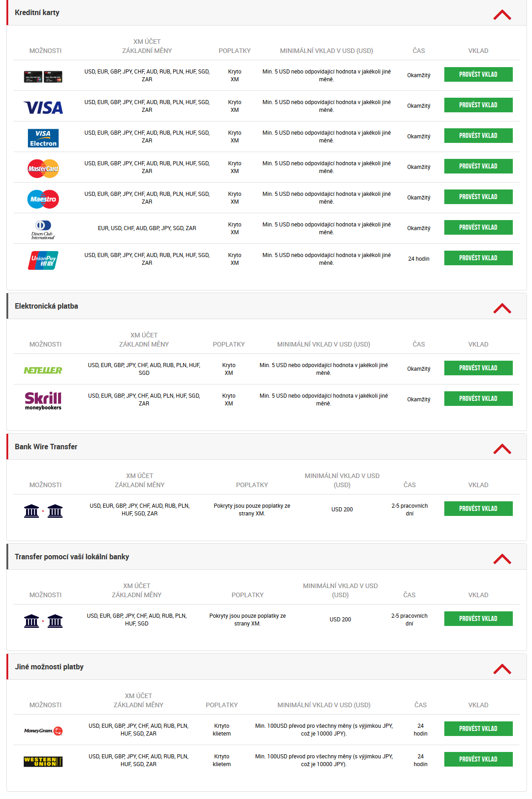Collapse the Elektronická platba section chevron

(x=502, y=308)
